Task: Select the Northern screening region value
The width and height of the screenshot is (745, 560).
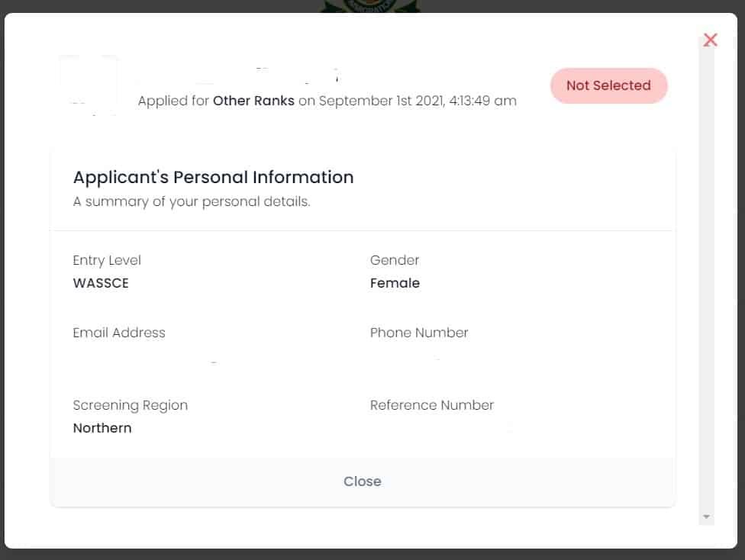Action: pyautogui.click(x=102, y=428)
